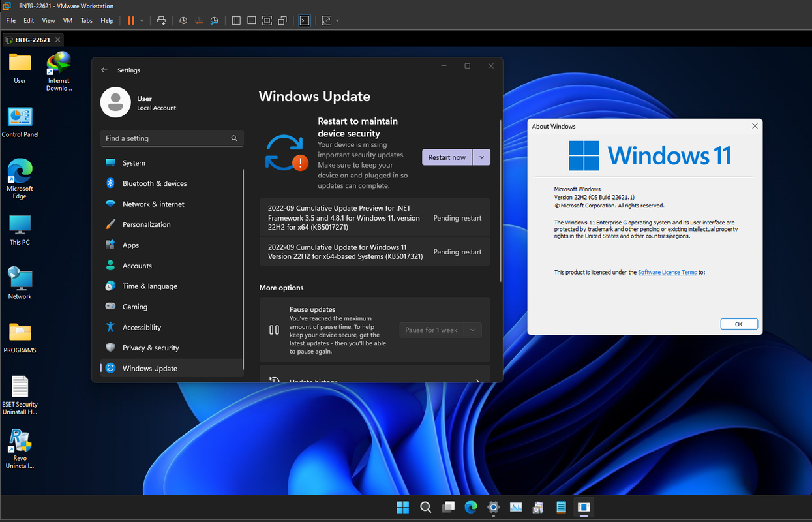Click the Send Ctrl+Alt+Del icon in VMware toolbar
812x522 pixels.
pyautogui.click(x=161, y=20)
